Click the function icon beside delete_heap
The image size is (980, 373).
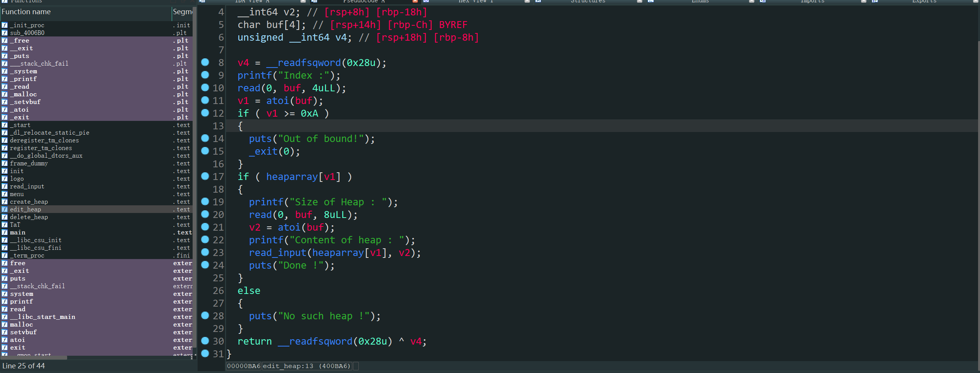[5, 217]
